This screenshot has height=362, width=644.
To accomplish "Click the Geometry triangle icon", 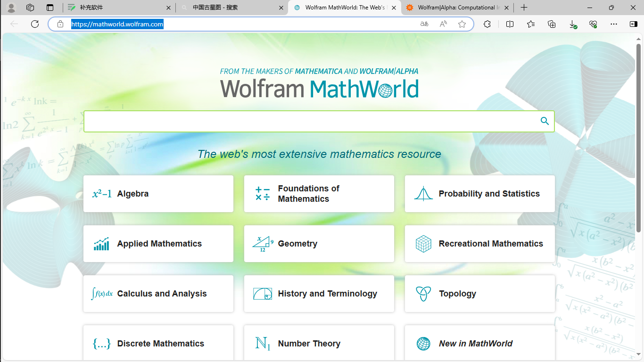I will click(263, 244).
